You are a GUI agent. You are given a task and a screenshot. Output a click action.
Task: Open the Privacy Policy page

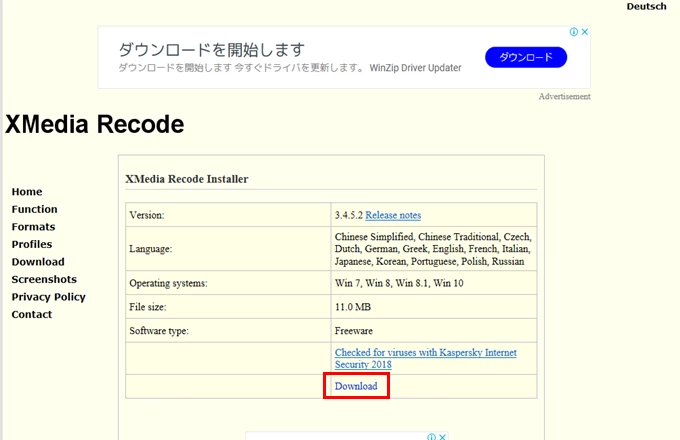pyautogui.click(x=49, y=297)
